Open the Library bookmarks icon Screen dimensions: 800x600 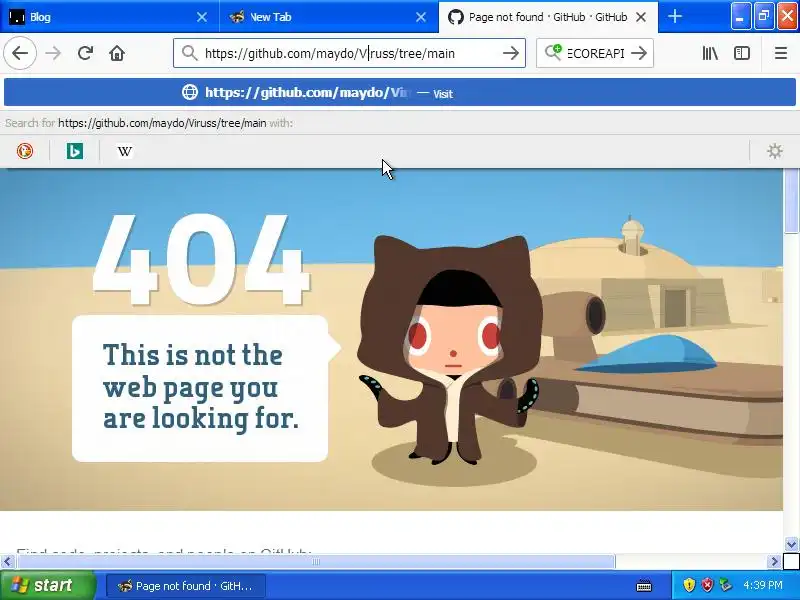pyautogui.click(x=710, y=53)
